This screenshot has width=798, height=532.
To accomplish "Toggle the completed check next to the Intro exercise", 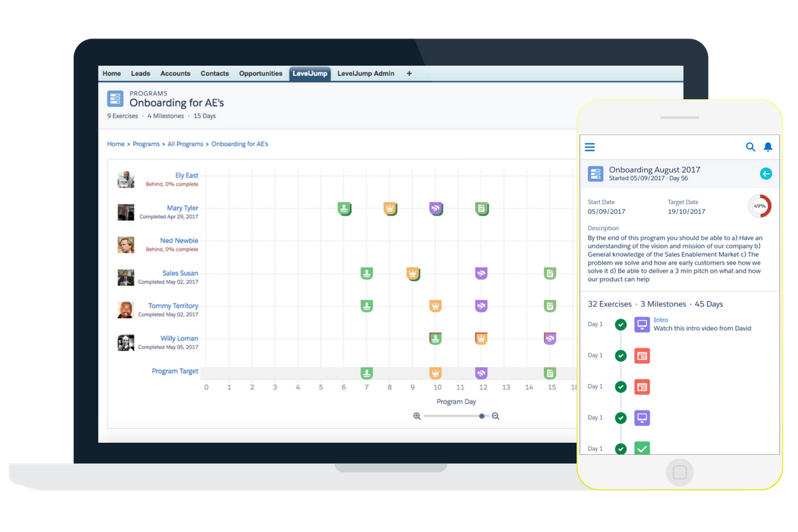I will point(620,324).
